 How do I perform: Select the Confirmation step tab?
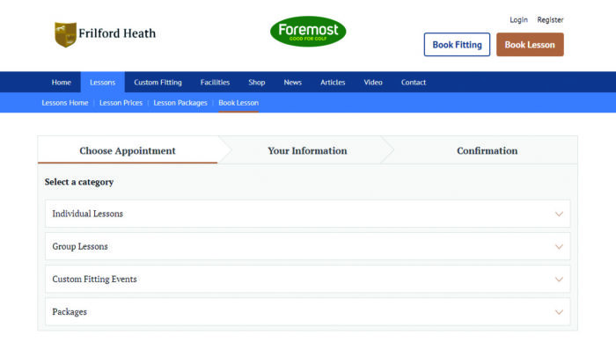coord(487,150)
